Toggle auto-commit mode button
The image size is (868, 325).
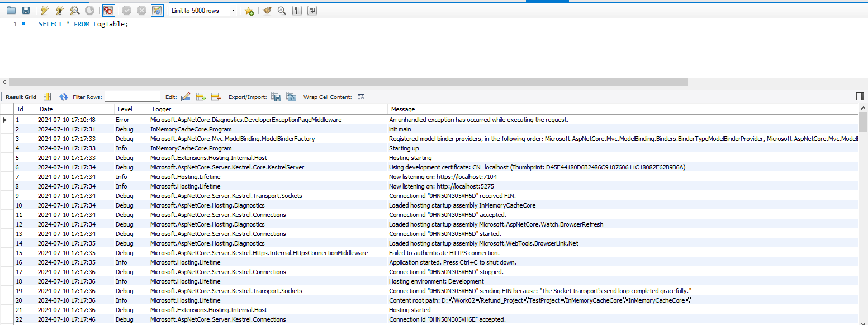157,11
